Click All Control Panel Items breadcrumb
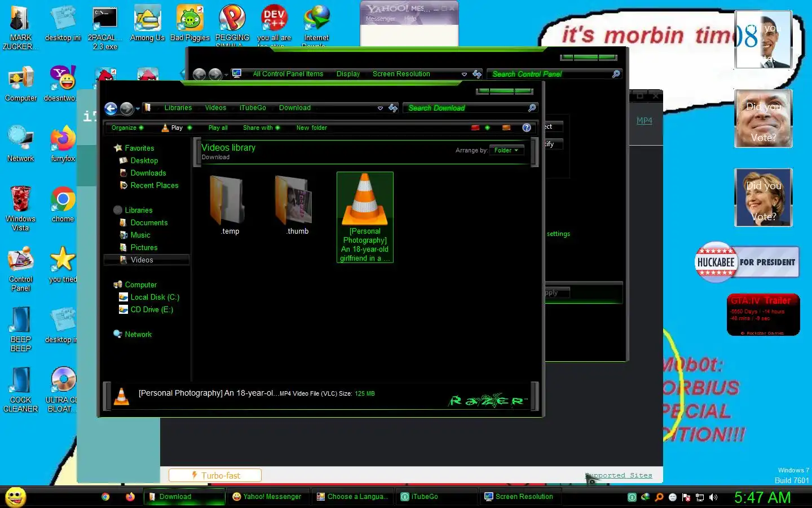The height and width of the screenshot is (508, 812). (x=288, y=74)
